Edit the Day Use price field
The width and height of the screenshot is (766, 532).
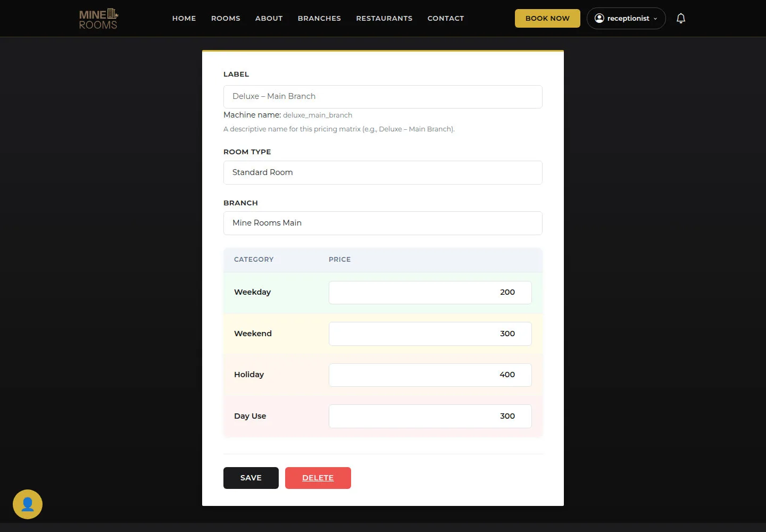[430, 416]
